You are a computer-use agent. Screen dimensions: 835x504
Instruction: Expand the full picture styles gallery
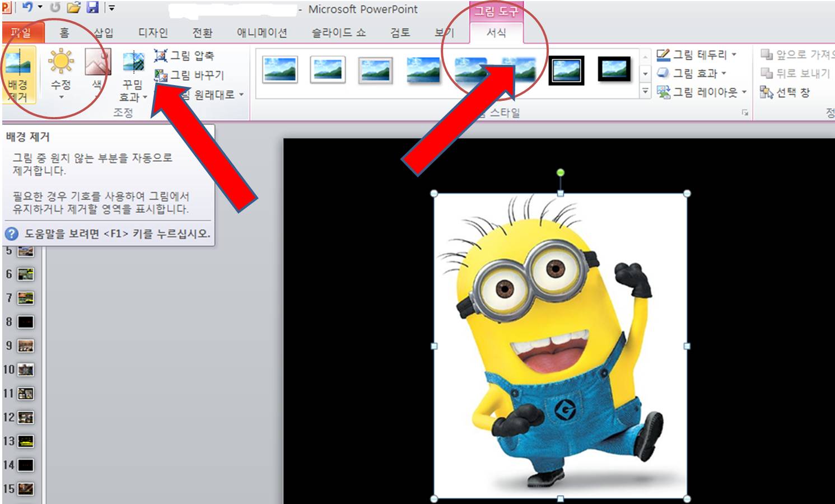(x=645, y=91)
